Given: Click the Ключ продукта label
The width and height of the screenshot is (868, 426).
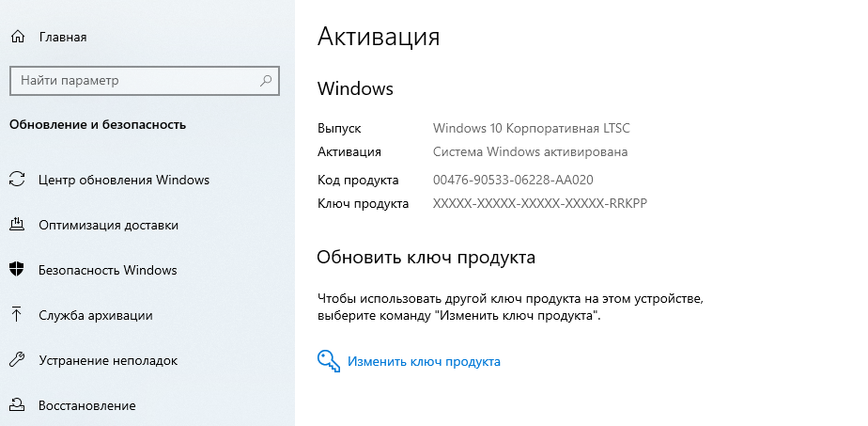Looking at the screenshot, I should [364, 204].
